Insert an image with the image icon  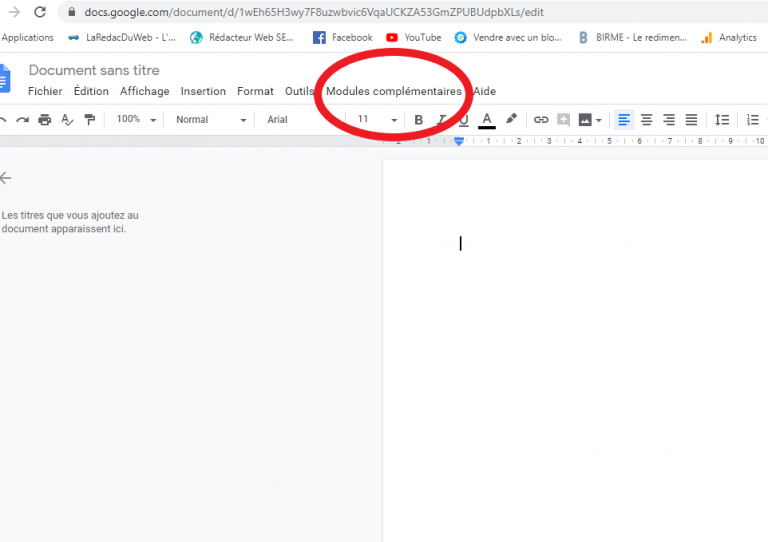click(x=585, y=120)
